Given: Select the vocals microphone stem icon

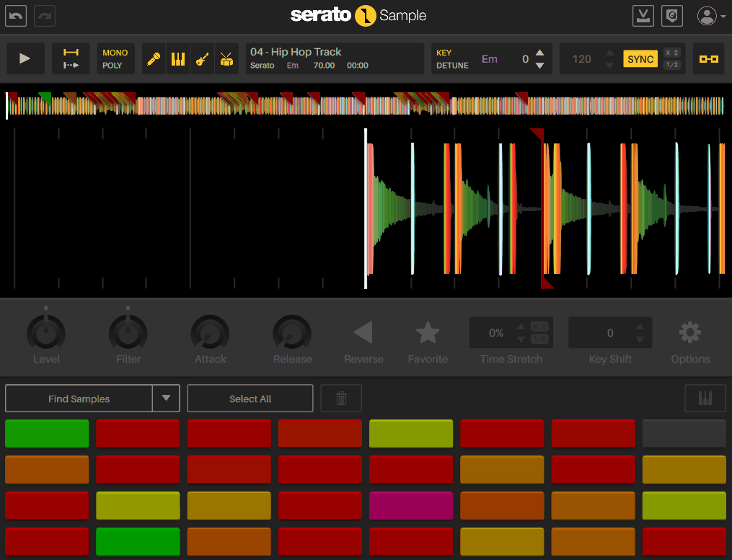Looking at the screenshot, I should pos(154,59).
